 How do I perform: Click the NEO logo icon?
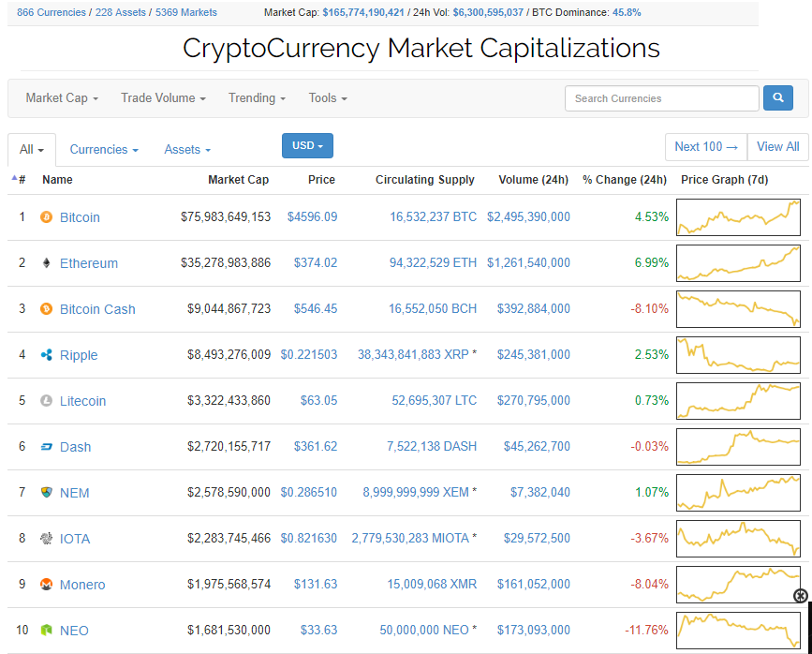[46, 631]
